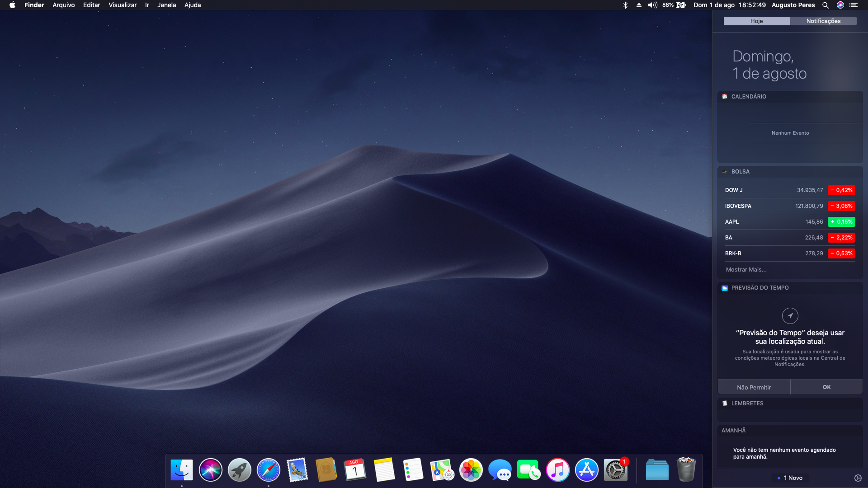Open System Preferences with update badge
This screenshot has height=488, width=868.
tap(615, 470)
